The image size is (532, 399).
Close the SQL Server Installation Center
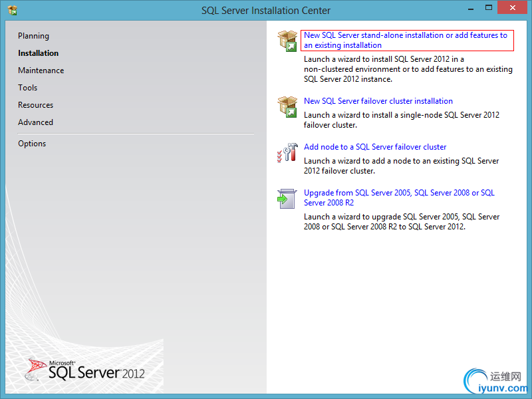click(512, 7)
